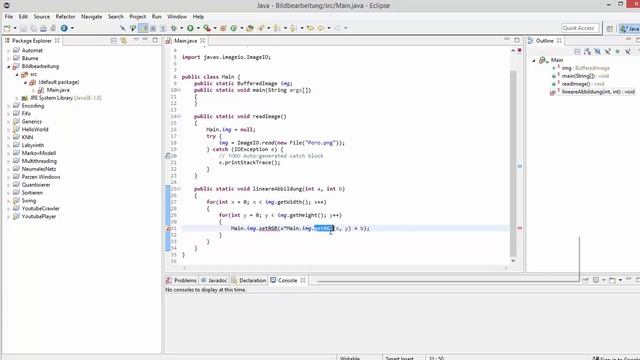
Task: Collapse Main class in Outline
Action: 533,60
